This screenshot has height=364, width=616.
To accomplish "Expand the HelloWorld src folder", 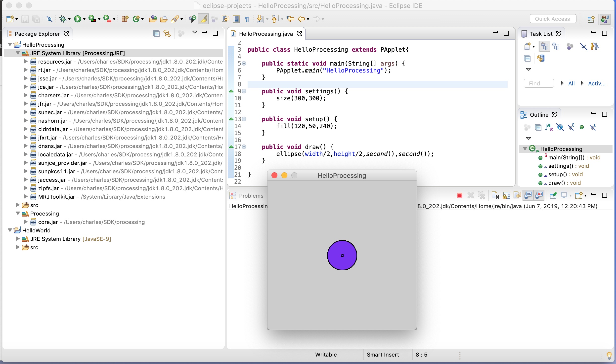I will [17, 247].
